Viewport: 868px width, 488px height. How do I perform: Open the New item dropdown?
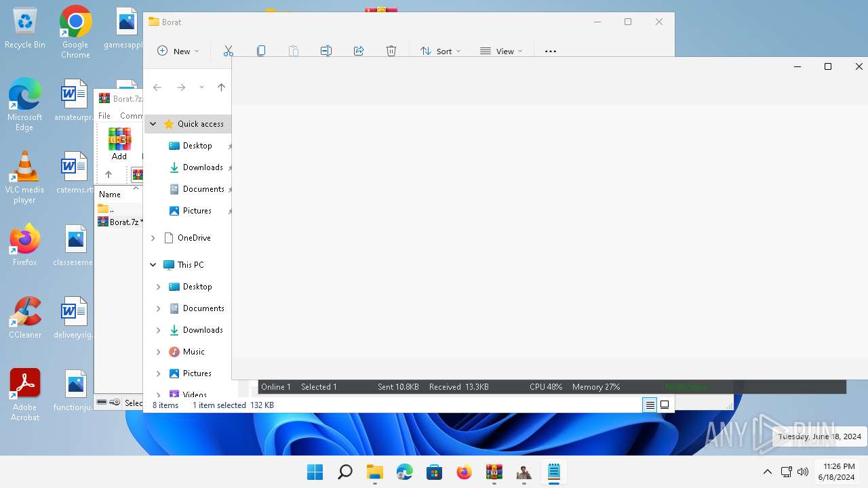tap(178, 51)
